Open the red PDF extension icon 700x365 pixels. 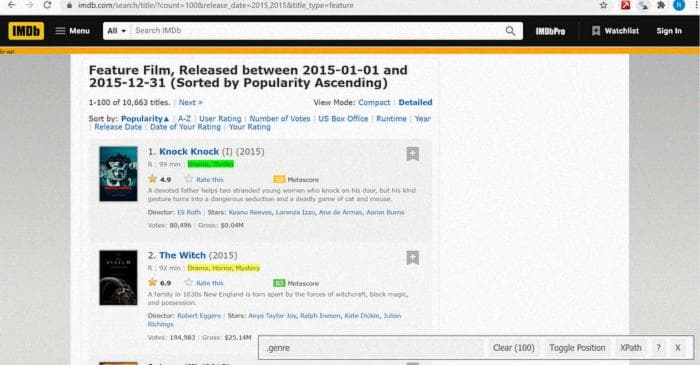625,5
